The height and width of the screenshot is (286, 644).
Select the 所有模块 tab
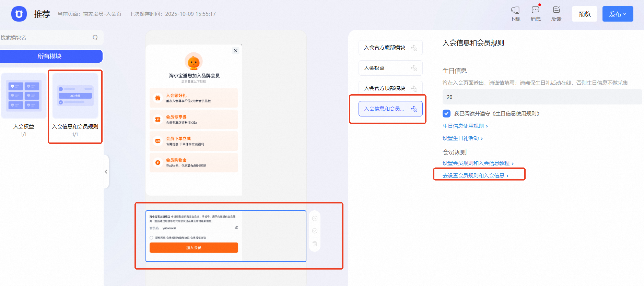(x=49, y=56)
